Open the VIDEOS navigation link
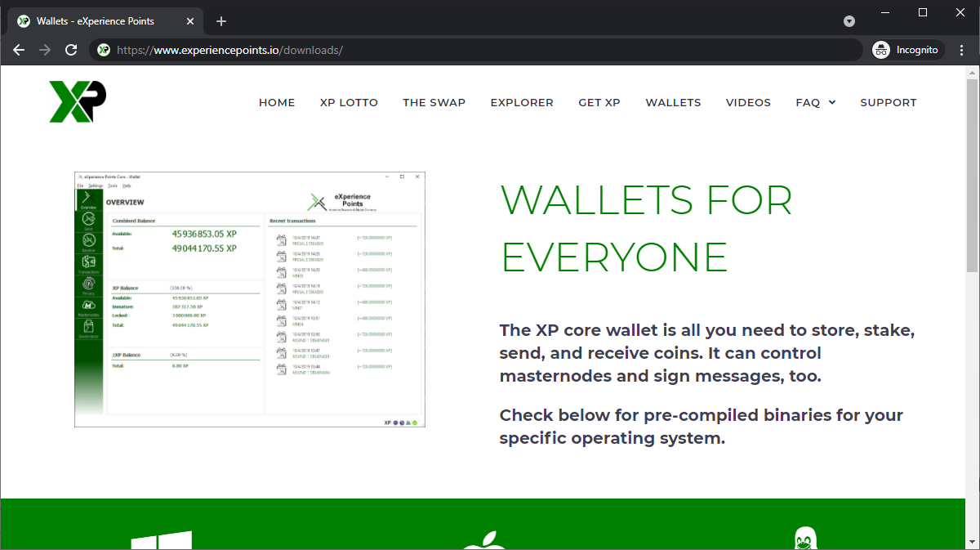This screenshot has width=980, height=550. (748, 102)
